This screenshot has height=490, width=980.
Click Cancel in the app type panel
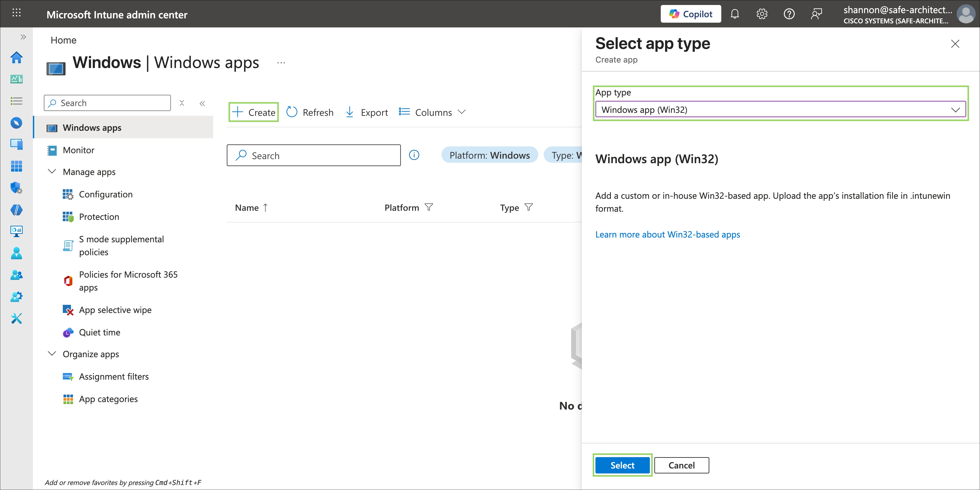[x=681, y=465]
